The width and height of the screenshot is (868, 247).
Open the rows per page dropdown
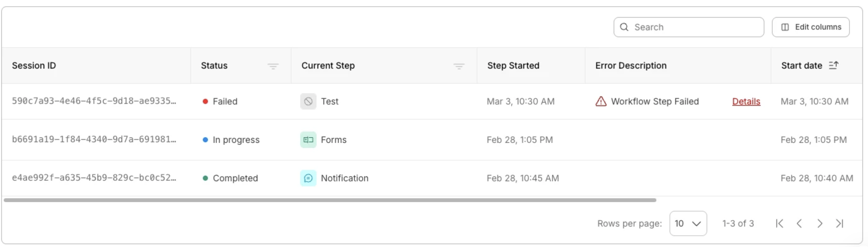(x=688, y=223)
